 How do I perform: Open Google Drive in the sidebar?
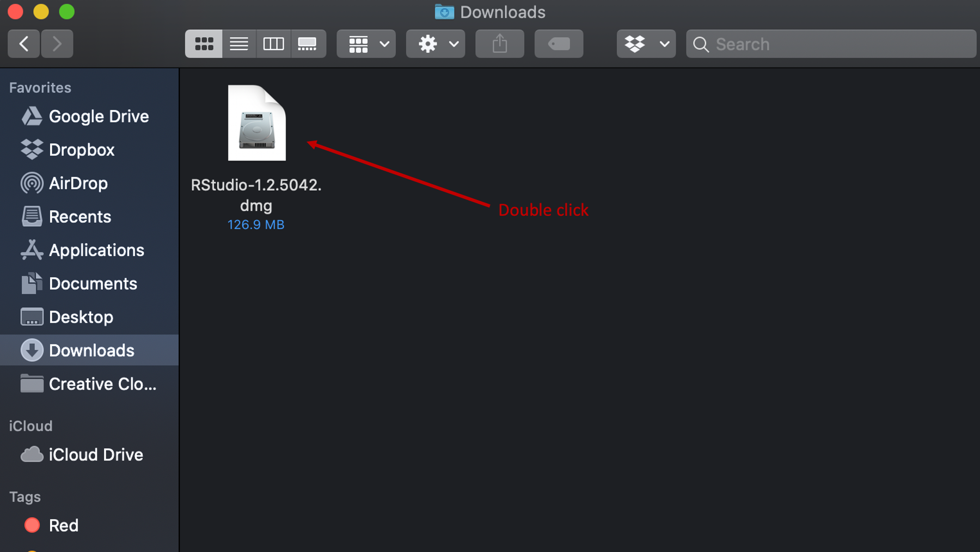point(89,116)
